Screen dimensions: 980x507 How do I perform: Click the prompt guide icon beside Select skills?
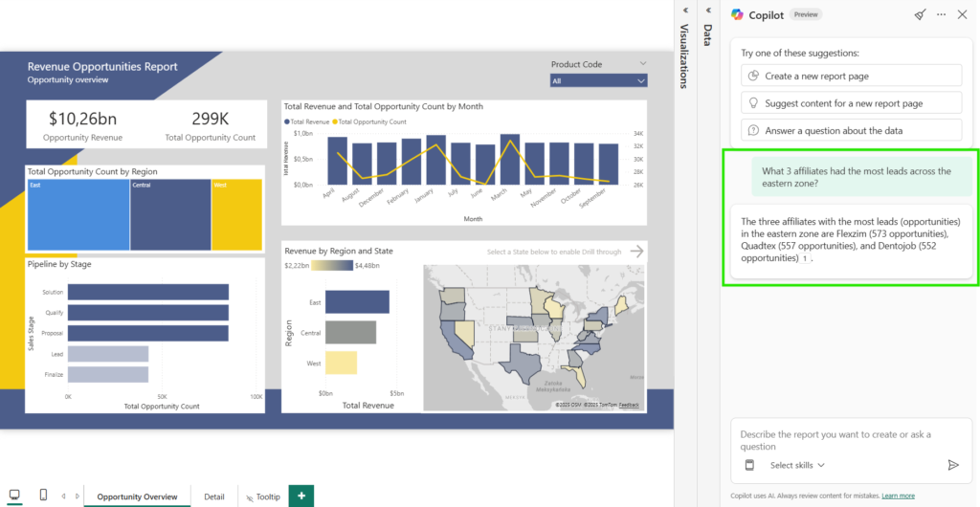coord(750,465)
